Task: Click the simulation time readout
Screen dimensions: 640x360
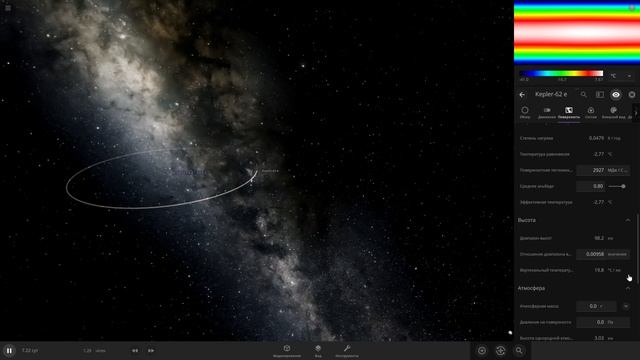Action: pyautogui.click(x=30, y=351)
